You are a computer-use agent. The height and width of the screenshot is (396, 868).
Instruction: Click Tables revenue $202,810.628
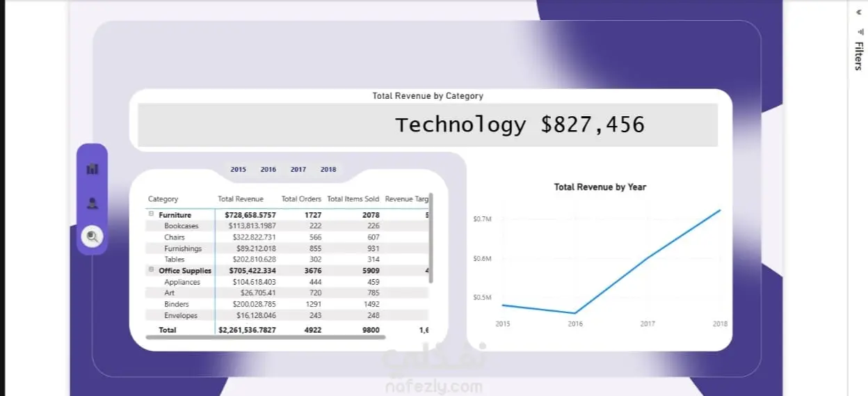[x=252, y=260]
